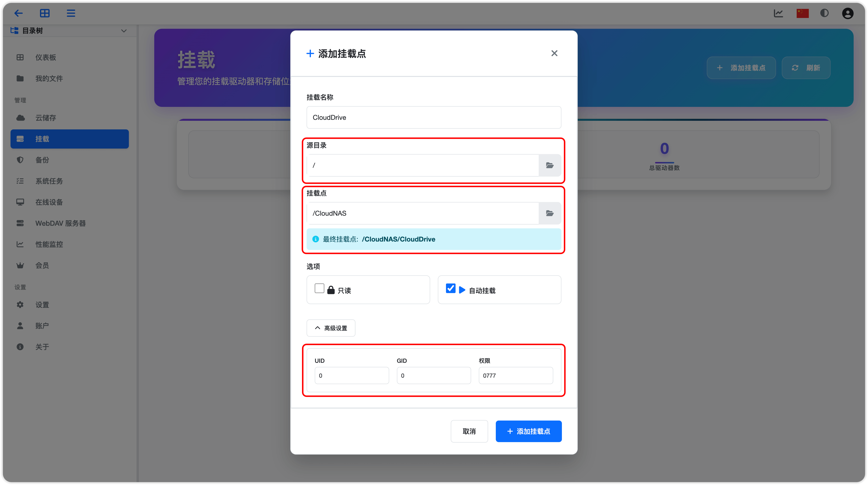Open the user account avatar icon
The image size is (868, 485).
pyautogui.click(x=847, y=13)
